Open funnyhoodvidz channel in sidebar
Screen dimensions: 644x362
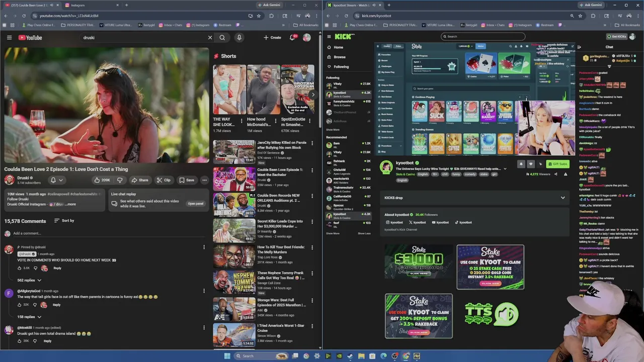point(348,103)
